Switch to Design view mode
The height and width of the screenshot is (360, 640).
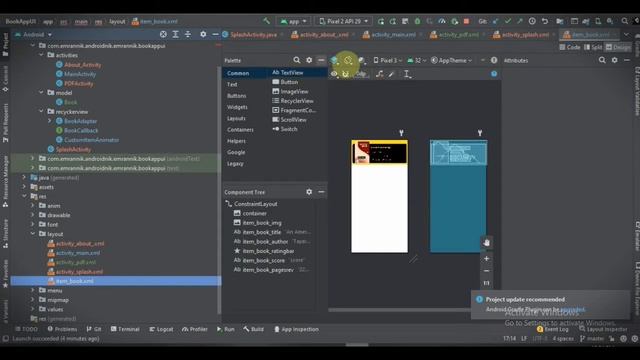pyautogui.click(x=618, y=47)
